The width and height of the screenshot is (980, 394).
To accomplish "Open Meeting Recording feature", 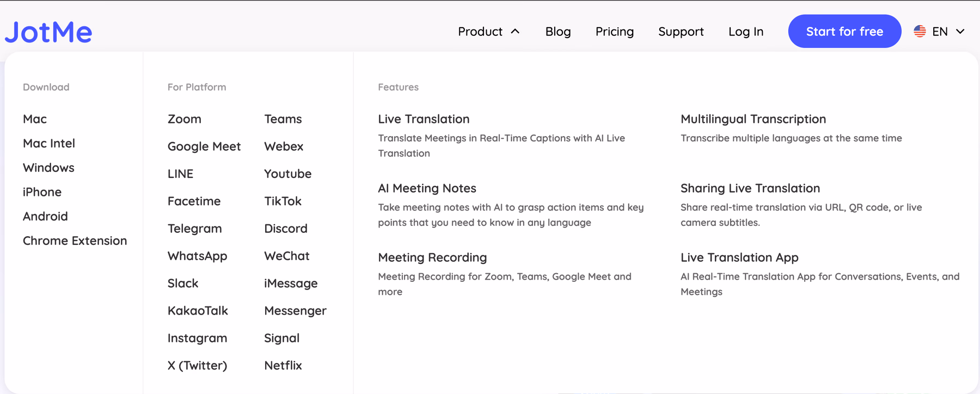I will point(432,257).
